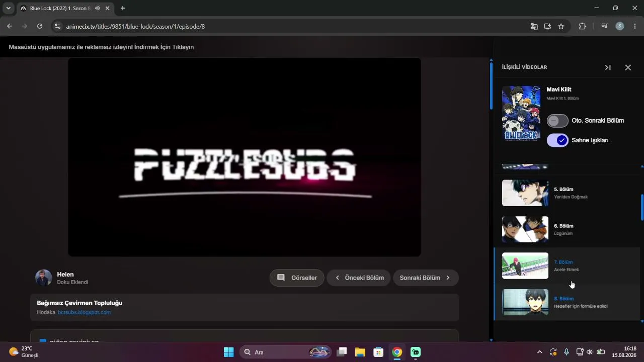The width and height of the screenshot is (644, 362).
Task: Click the Helen uploader name
Action: (x=65, y=275)
